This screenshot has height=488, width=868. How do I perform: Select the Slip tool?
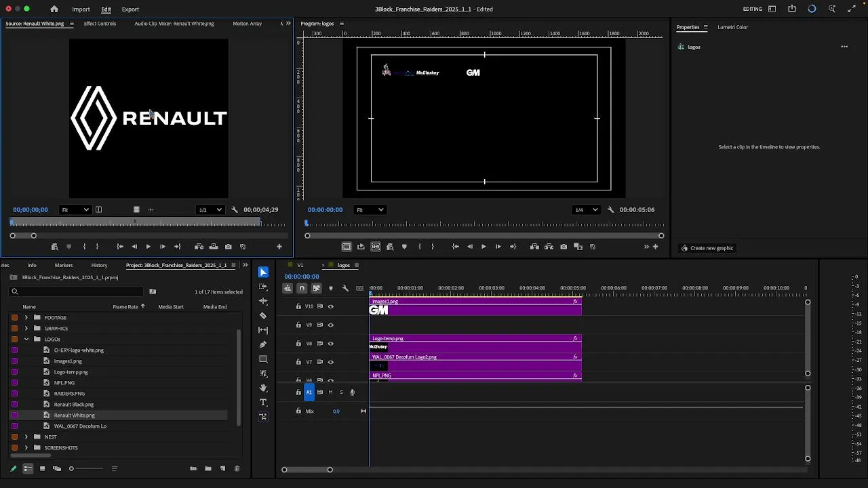[x=263, y=330]
